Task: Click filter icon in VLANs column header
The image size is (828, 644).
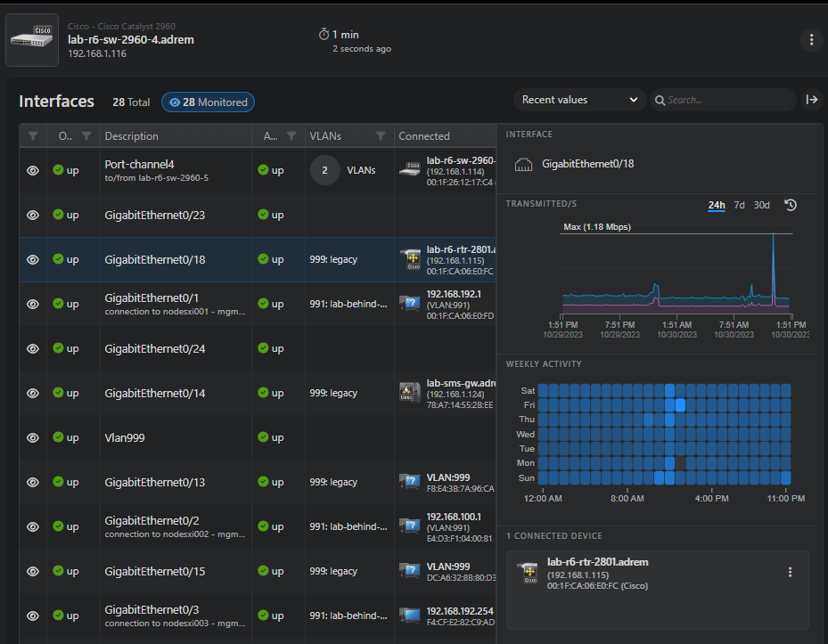Action: [381, 136]
